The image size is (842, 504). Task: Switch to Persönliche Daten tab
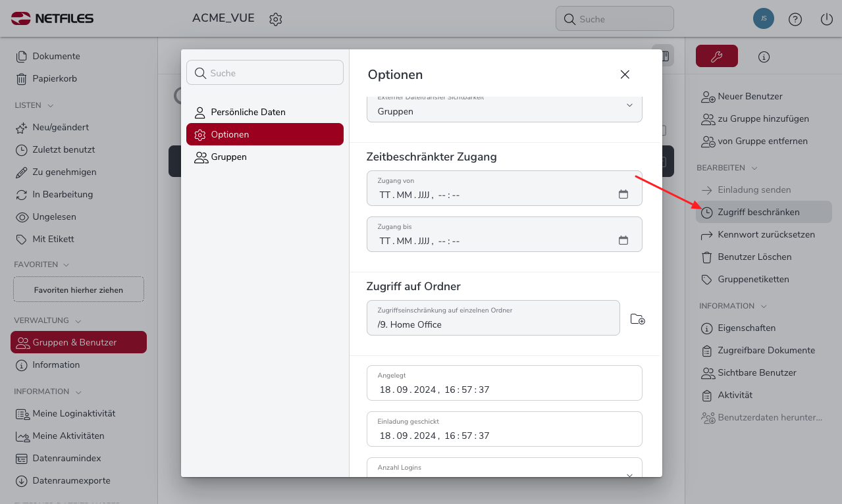[248, 112]
